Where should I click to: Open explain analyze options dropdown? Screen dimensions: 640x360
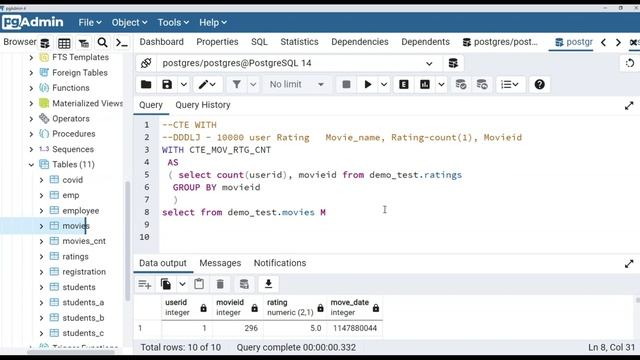(441, 84)
